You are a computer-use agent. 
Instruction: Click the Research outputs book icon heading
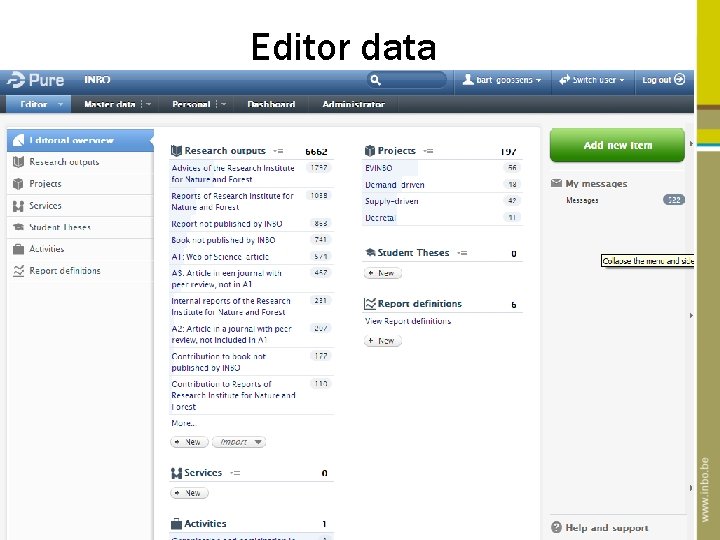(x=176, y=151)
